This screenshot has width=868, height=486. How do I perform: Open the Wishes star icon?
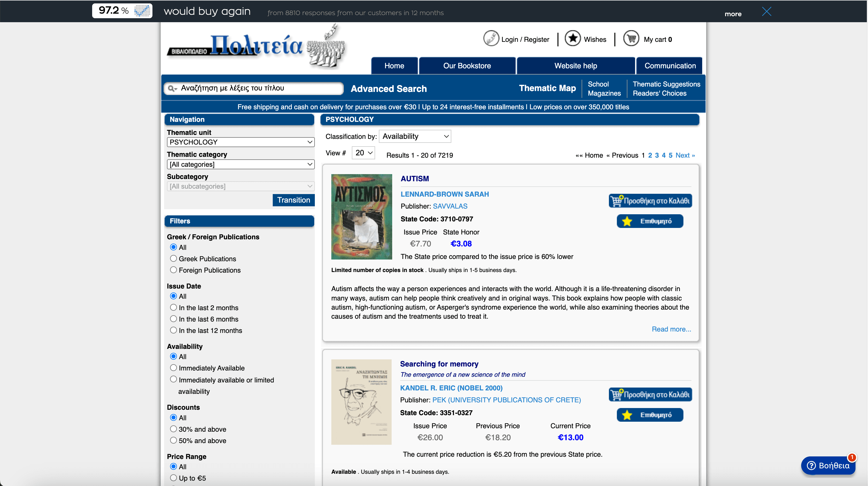[573, 39]
